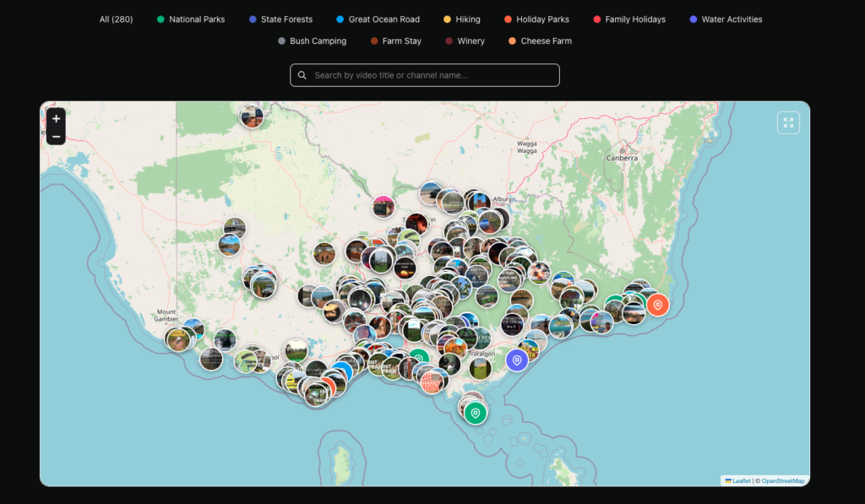The width and height of the screenshot is (865, 504).
Task: Filter by Holiday Parks
Action: click(x=536, y=19)
